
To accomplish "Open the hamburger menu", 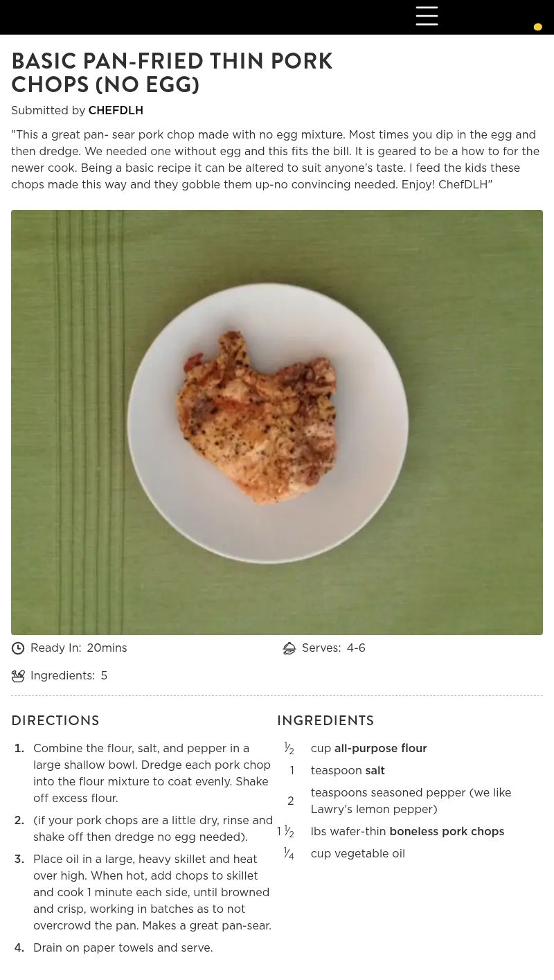I will tap(427, 16).
